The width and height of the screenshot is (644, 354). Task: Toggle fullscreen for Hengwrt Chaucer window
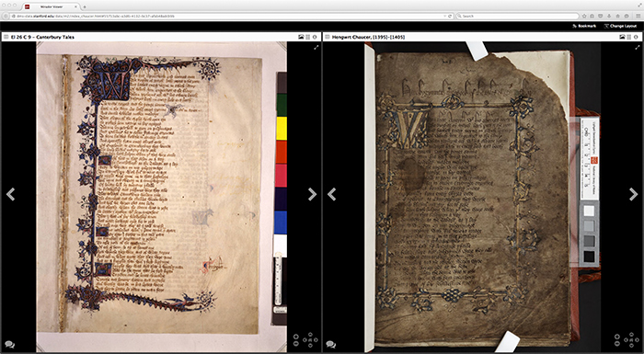tap(638, 48)
